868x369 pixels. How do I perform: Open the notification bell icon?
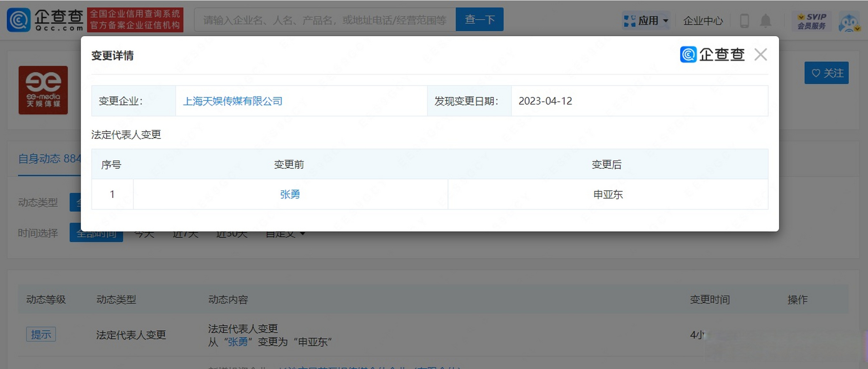(765, 21)
